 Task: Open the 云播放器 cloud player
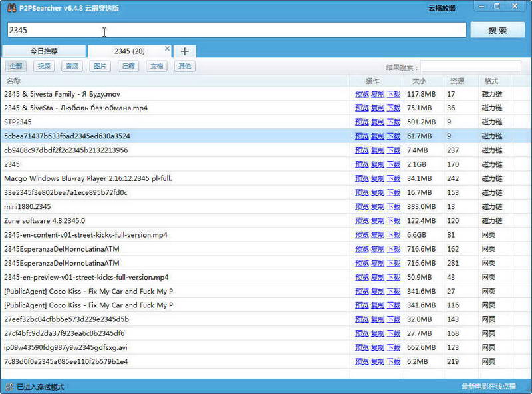pyautogui.click(x=442, y=8)
